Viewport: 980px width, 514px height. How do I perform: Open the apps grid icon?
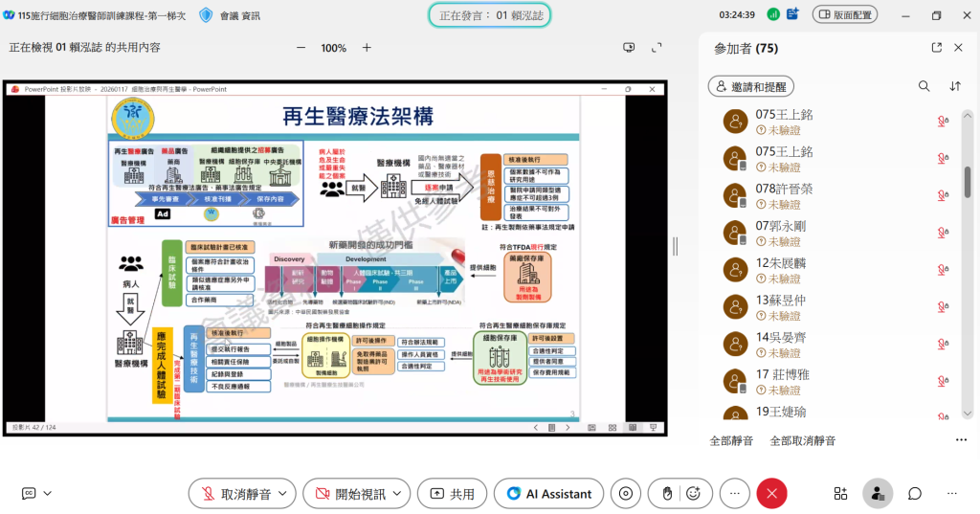(840, 494)
